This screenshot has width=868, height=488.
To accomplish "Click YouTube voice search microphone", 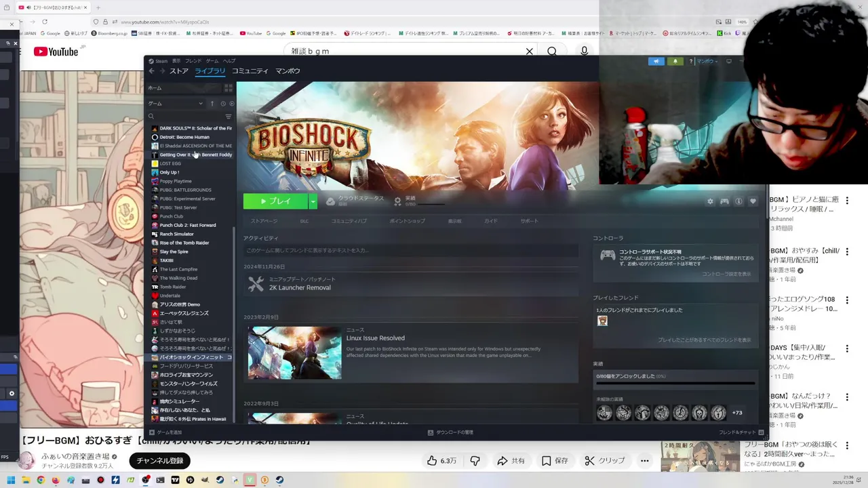I will (584, 52).
